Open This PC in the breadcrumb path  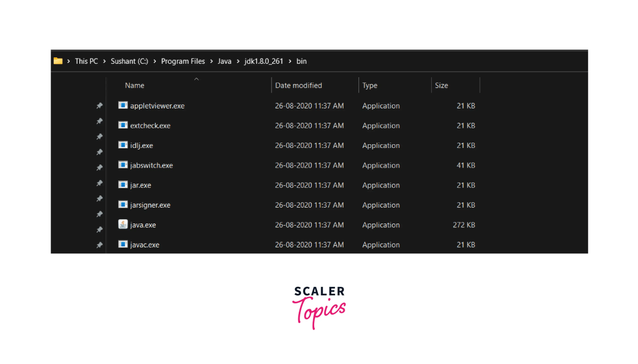86,61
